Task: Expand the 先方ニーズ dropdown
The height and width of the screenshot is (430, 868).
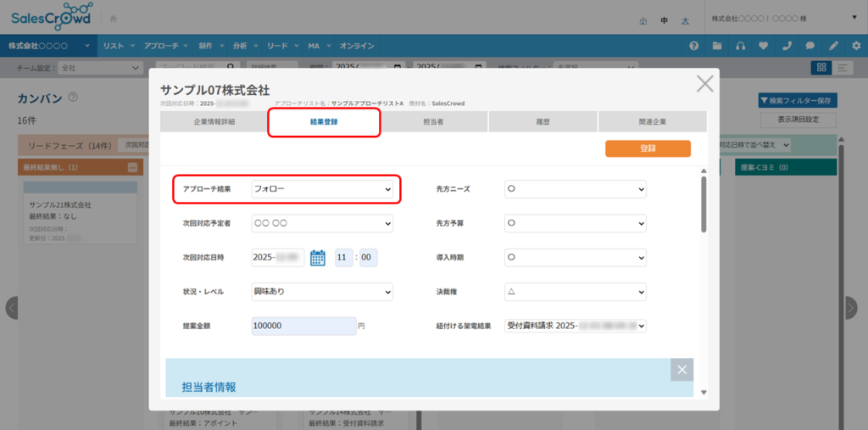Action: tap(576, 189)
